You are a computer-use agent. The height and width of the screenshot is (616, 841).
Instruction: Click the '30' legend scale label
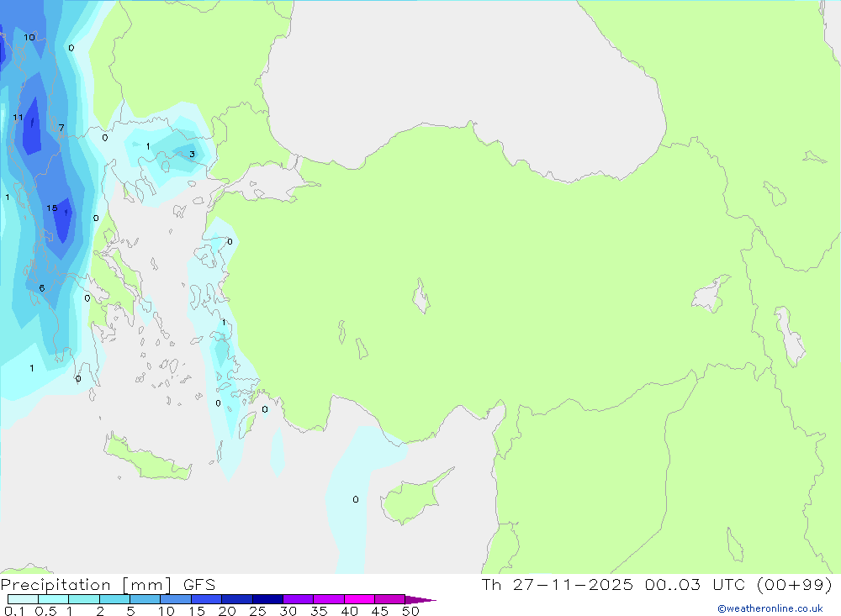(x=288, y=611)
